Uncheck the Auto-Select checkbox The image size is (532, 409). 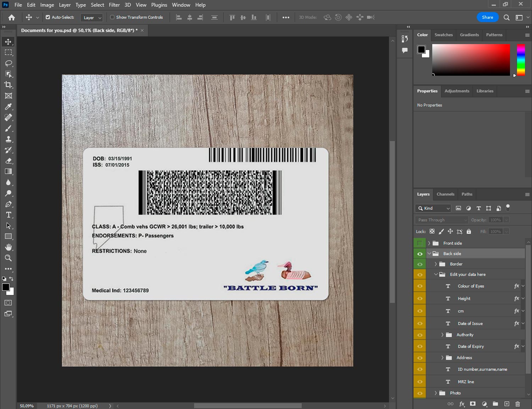point(48,17)
